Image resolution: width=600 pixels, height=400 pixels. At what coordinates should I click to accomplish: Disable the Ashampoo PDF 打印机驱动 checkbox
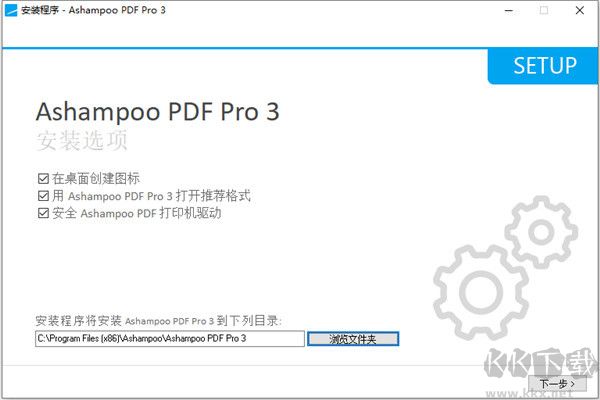point(43,213)
